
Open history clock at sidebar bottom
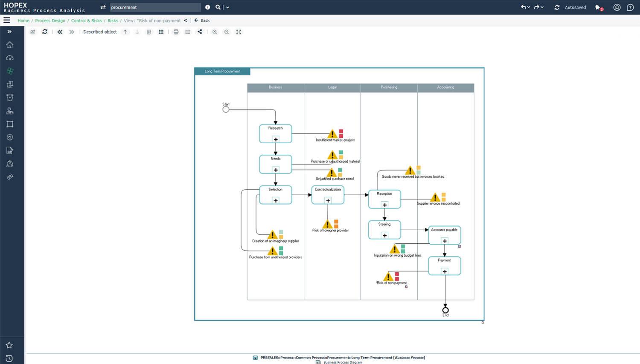point(9,358)
